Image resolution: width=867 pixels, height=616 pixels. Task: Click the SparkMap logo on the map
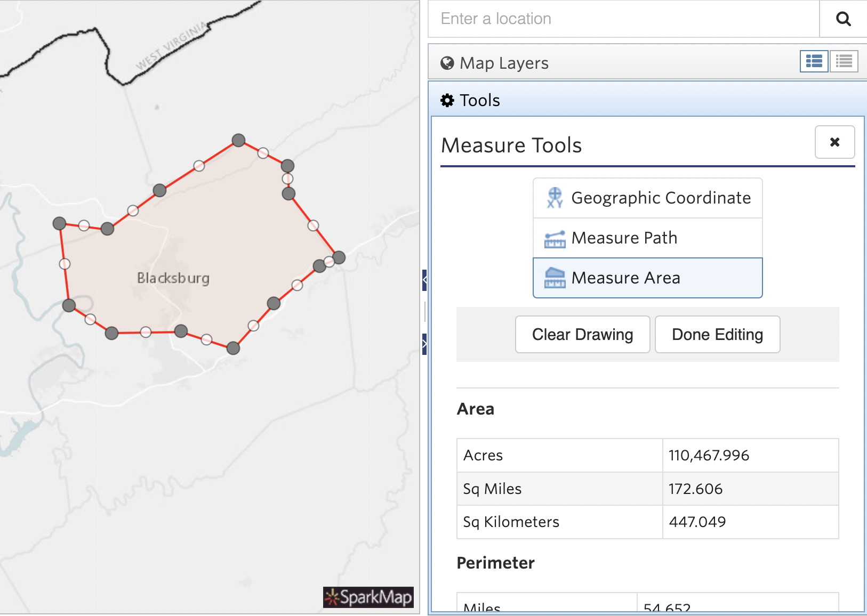point(368,598)
